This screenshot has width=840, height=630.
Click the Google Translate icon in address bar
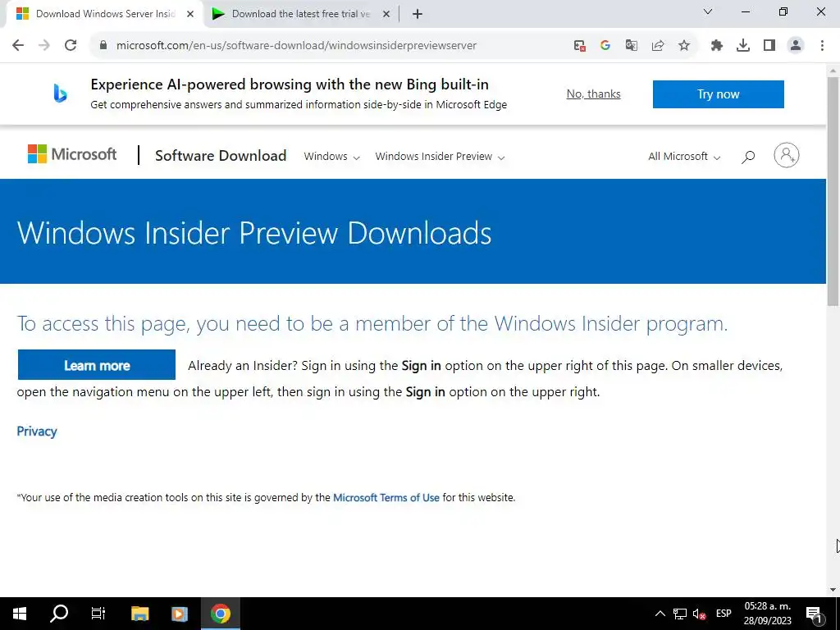point(632,46)
